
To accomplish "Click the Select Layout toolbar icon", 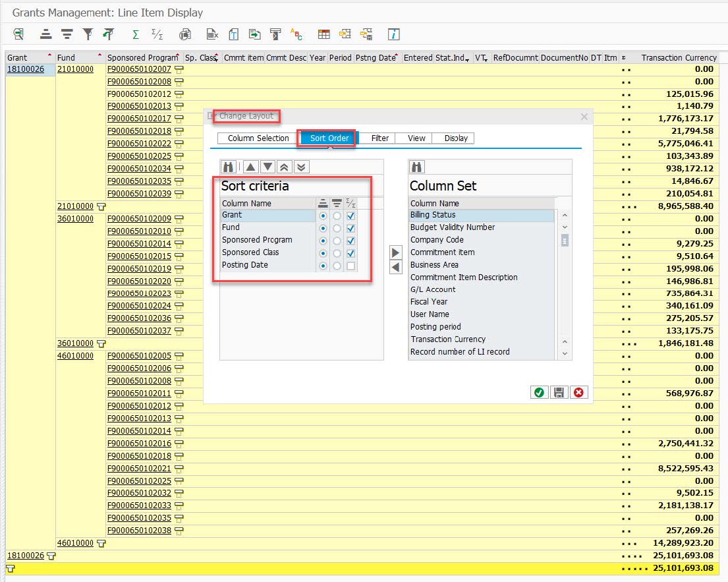I will 345,34.
